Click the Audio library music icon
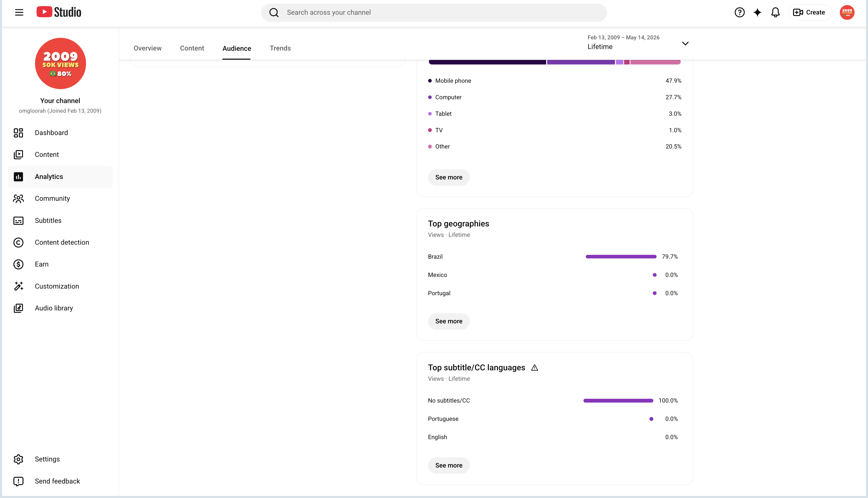 tap(19, 308)
